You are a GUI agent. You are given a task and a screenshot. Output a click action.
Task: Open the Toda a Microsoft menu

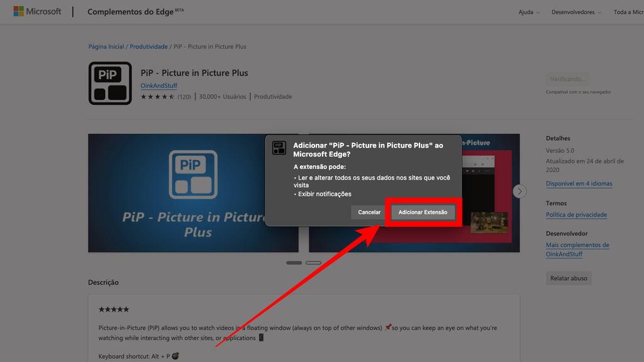pyautogui.click(x=629, y=13)
